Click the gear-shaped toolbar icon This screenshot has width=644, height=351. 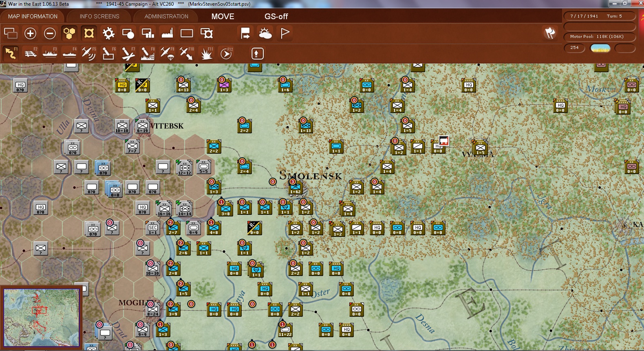click(x=108, y=33)
